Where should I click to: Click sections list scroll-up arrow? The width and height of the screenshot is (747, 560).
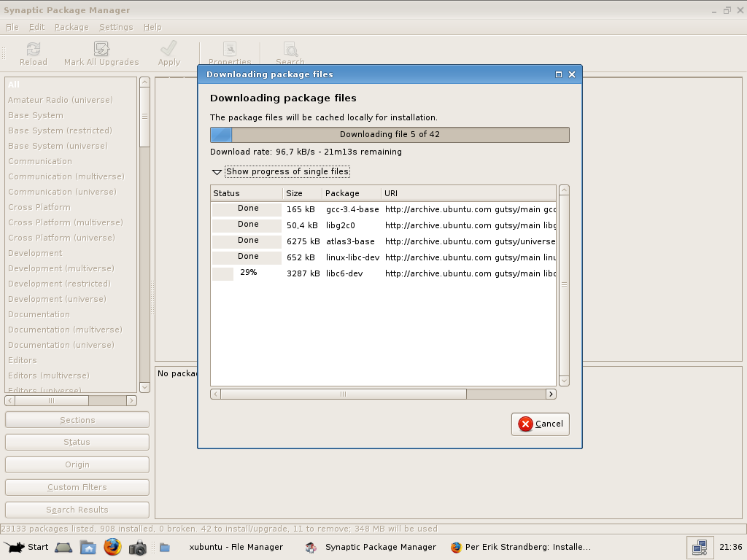tap(145, 82)
